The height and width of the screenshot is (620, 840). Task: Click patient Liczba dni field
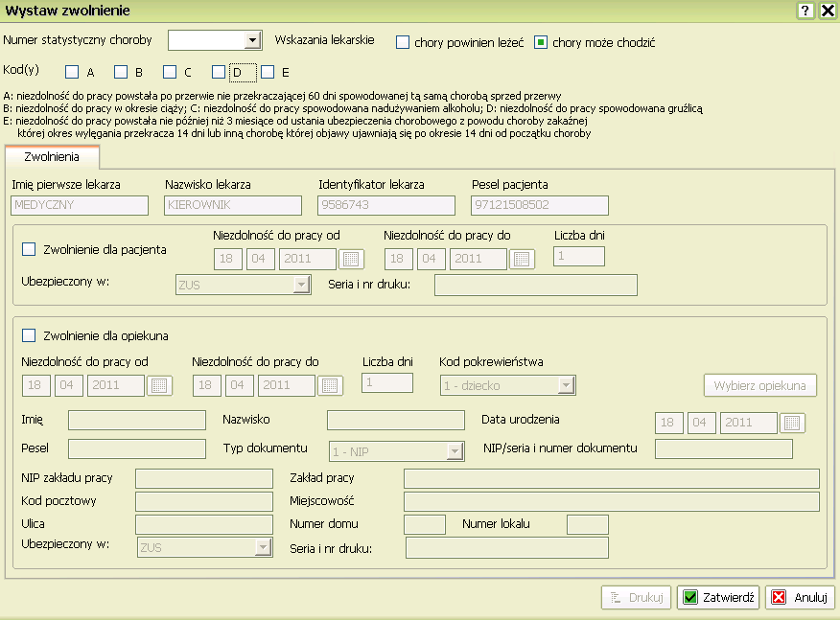(579, 256)
